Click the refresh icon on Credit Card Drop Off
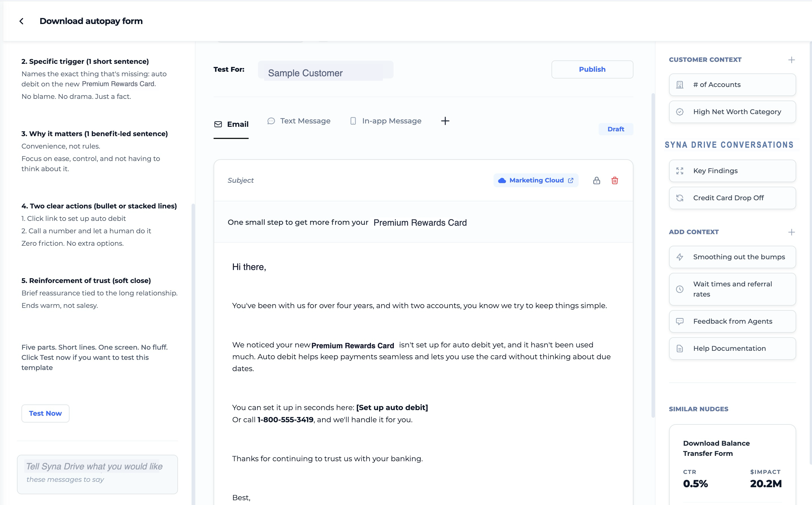812x505 pixels. coord(680,198)
